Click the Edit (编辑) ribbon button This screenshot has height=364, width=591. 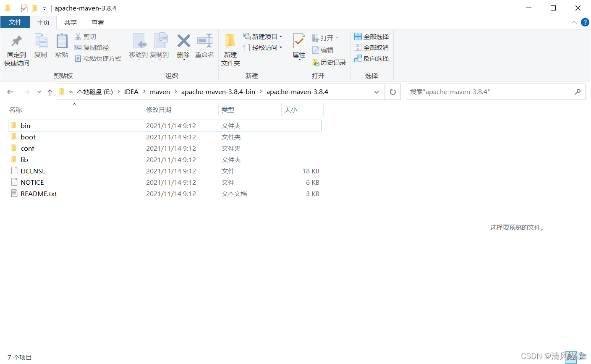tap(323, 50)
